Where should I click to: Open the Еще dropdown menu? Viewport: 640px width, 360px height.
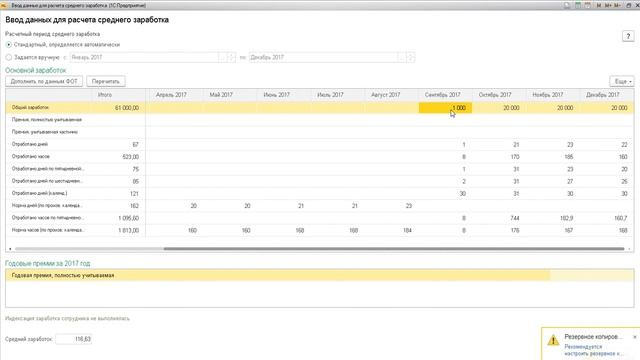[622, 81]
